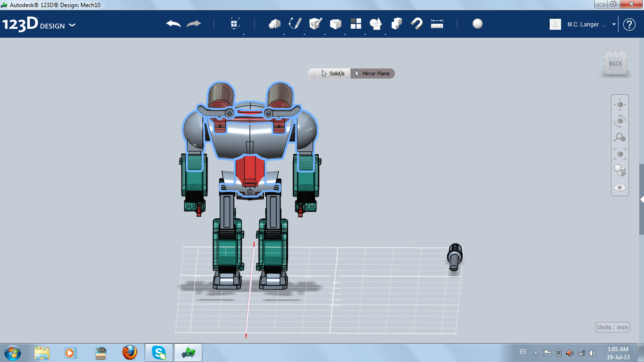
Task: Open the white speaker volume icon
Action: [x=592, y=353]
